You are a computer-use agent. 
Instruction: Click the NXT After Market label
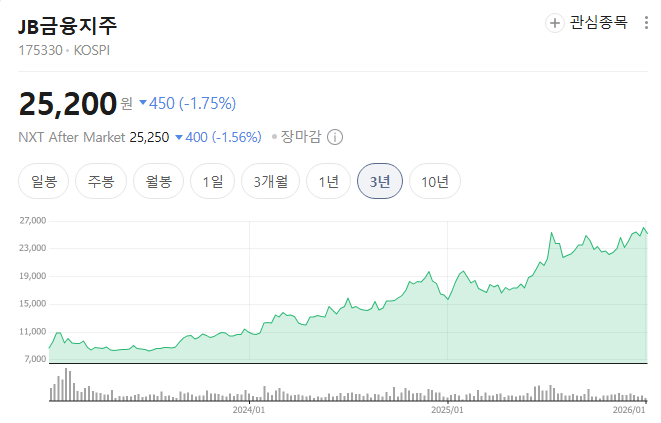(72, 137)
